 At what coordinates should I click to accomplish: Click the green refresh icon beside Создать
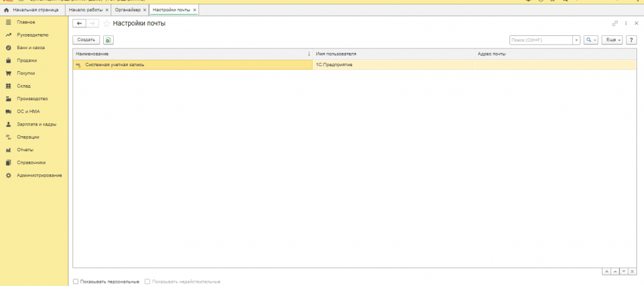click(108, 40)
